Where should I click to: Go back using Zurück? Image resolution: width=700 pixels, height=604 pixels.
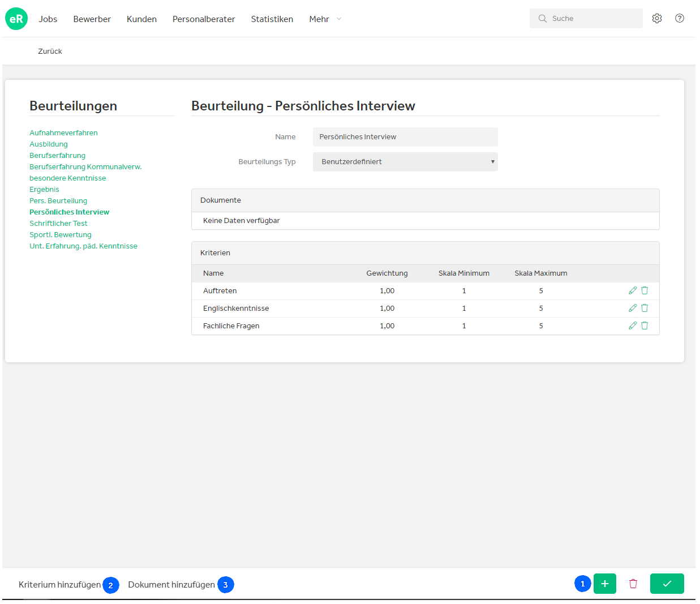coord(50,51)
